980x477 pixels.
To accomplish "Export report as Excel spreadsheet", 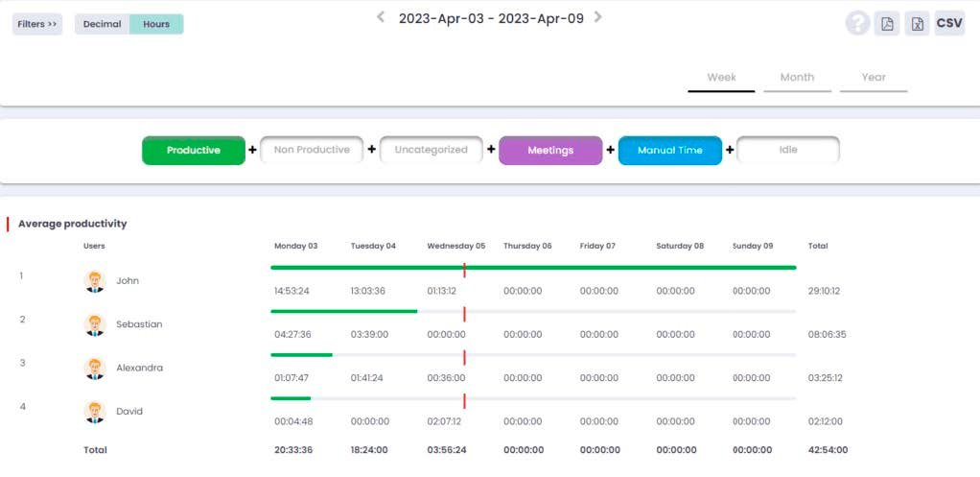I will [918, 24].
